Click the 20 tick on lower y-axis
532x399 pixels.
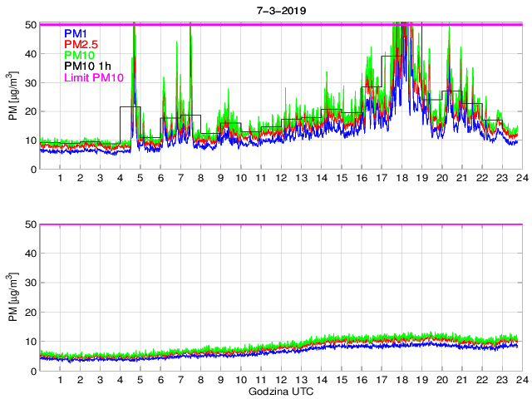point(29,313)
